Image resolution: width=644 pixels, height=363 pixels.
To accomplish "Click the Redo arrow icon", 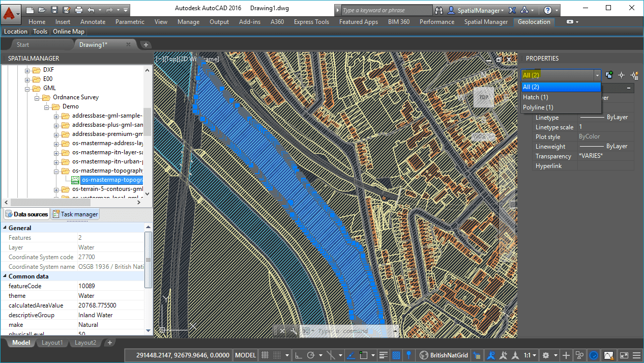I will (109, 10).
